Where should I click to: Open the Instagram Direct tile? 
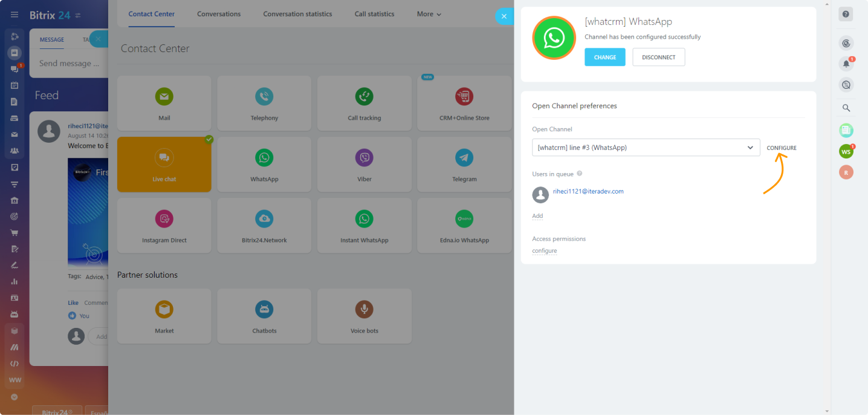click(x=164, y=225)
